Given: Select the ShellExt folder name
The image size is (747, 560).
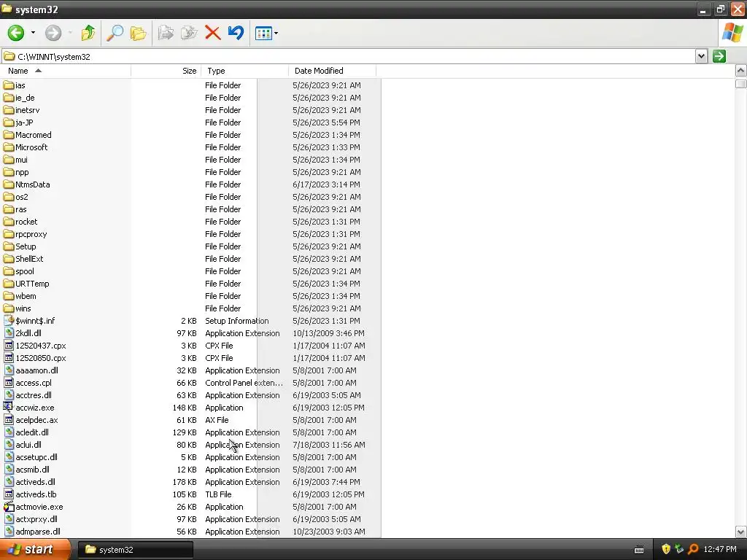Looking at the screenshot, I should [29, 259].
